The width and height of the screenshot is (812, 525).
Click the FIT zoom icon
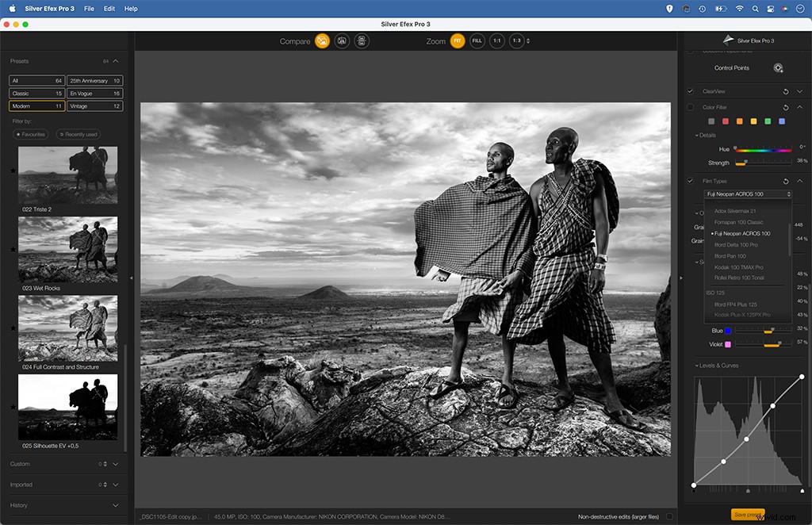point(458,40)
